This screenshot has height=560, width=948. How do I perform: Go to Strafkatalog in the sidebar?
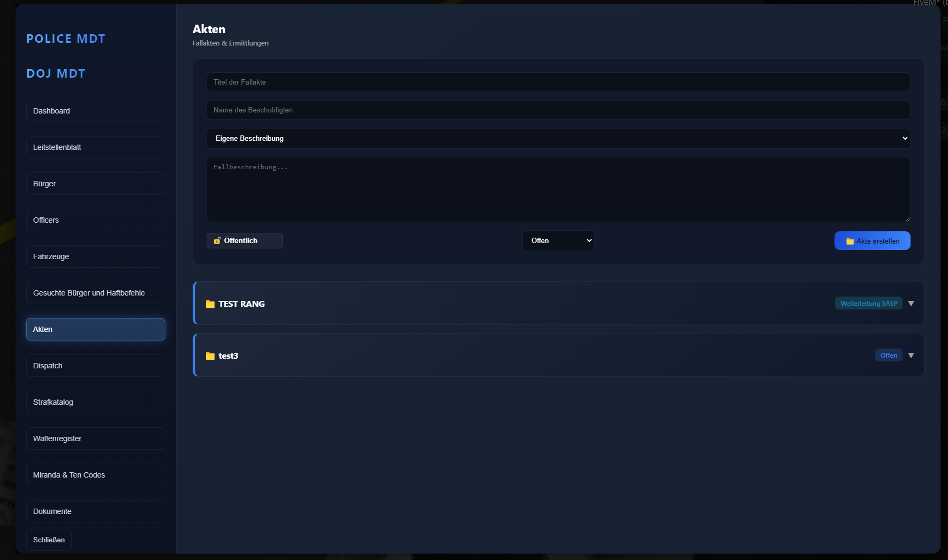coord(95,402)
